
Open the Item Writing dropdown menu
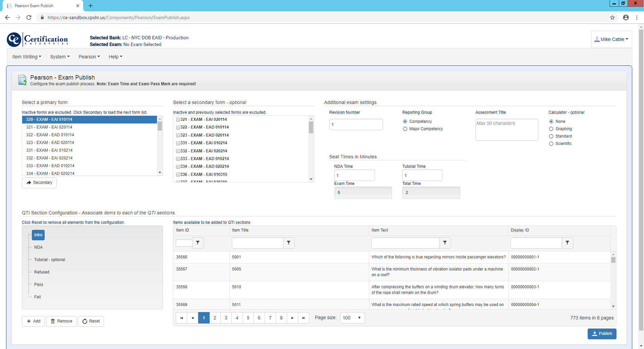coord(26,57)
